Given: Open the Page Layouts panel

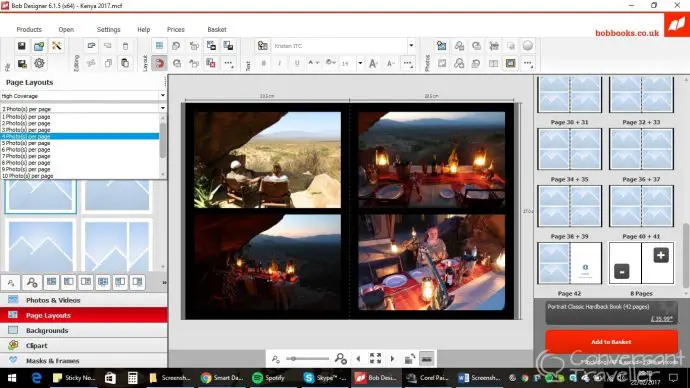Looking at the screenshot, I should point(84,315).
